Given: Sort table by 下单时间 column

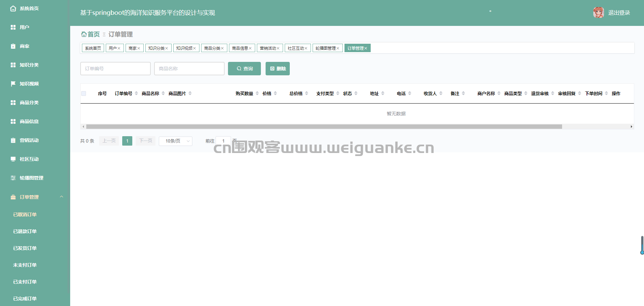Looking at the screenshot, I should [606, 93].
